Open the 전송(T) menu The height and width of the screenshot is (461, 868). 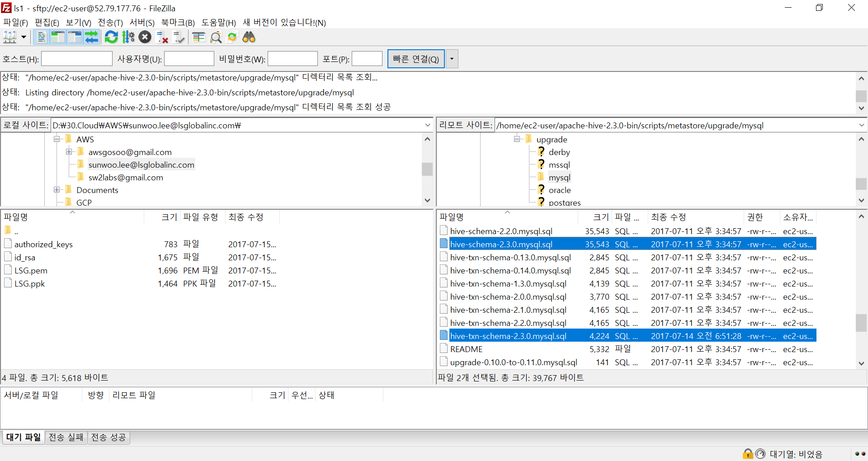pos(110,23)
